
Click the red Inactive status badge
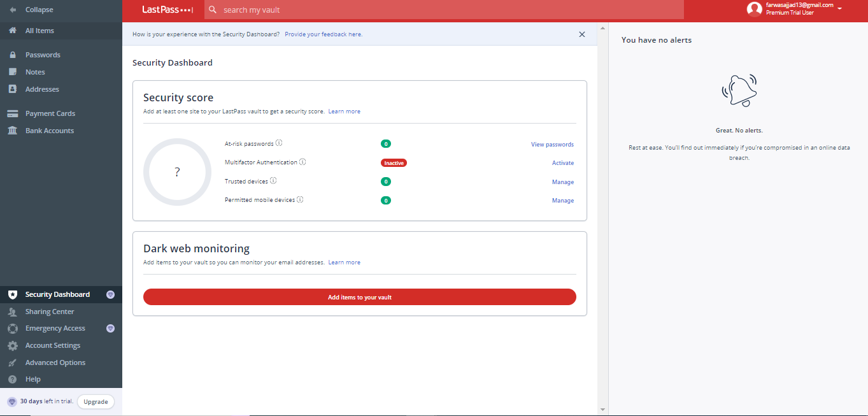click(394, 163)
